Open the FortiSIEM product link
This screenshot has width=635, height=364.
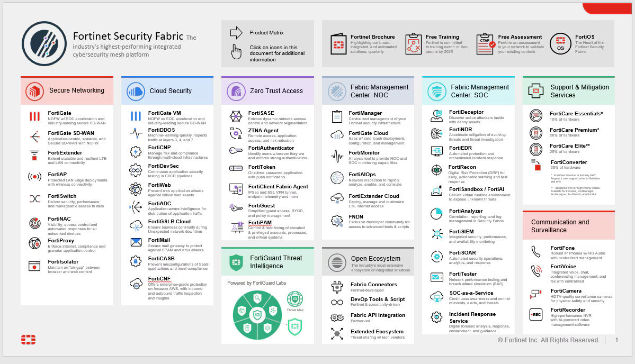click(461, 231)
